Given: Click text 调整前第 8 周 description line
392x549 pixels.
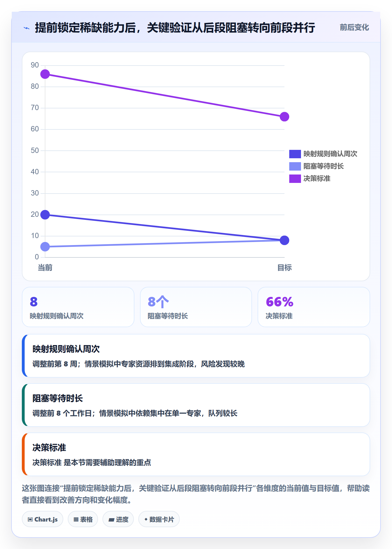Looking at the screenshot, I should [139, 364].
